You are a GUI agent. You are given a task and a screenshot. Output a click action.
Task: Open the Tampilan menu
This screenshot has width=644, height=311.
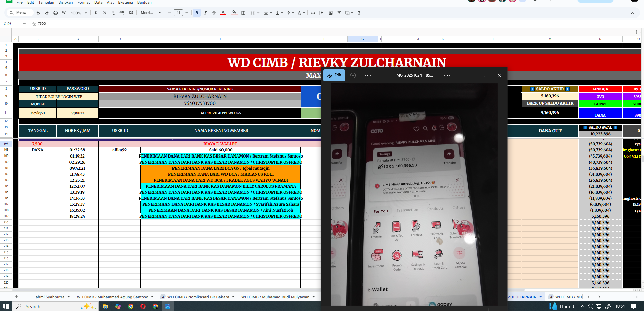coord(46,2)
